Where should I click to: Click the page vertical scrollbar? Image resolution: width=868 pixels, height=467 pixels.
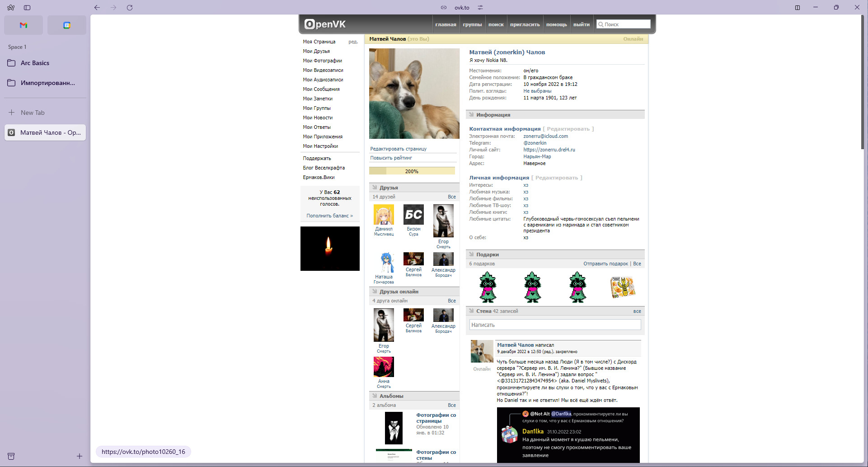(x=862, y=81)
